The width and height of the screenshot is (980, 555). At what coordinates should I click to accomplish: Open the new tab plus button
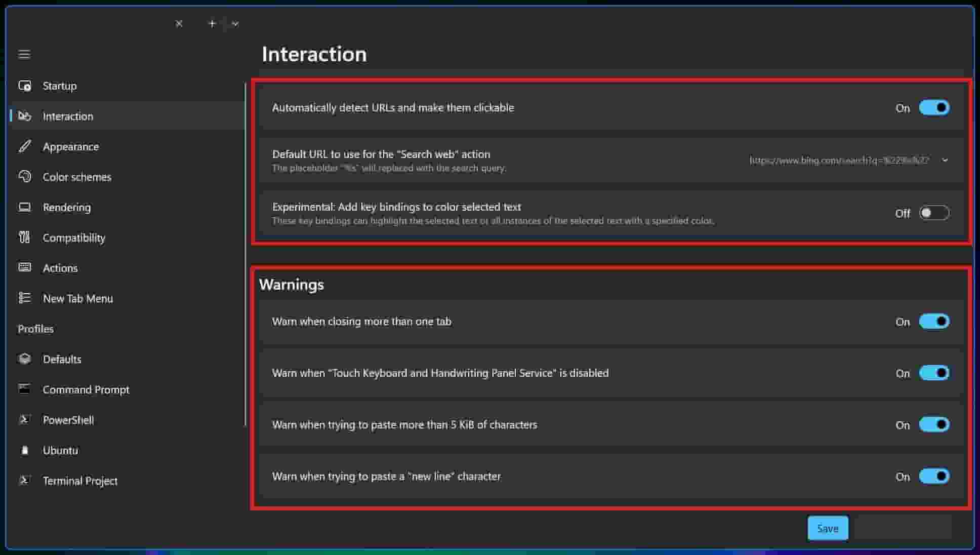[x=212, y=24]
